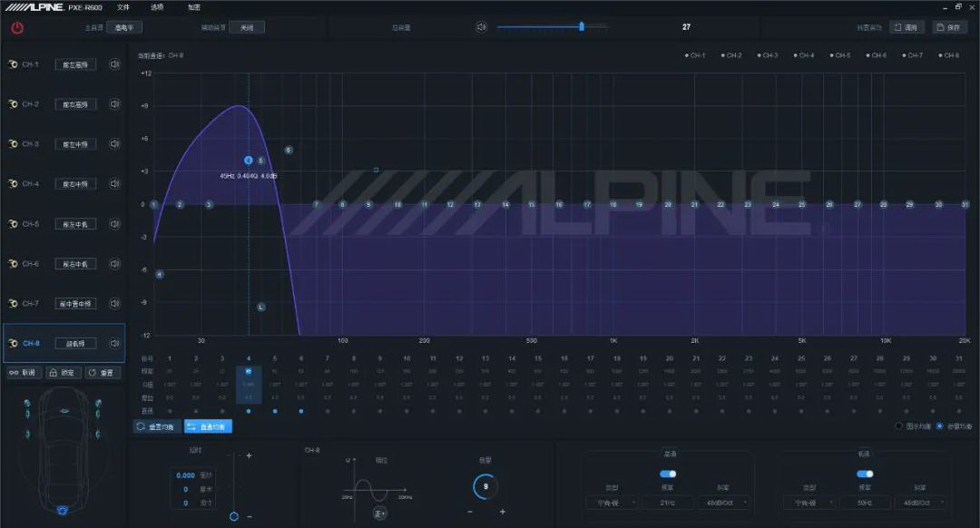
Task: Click the link channels button
Action: point(24,372)
